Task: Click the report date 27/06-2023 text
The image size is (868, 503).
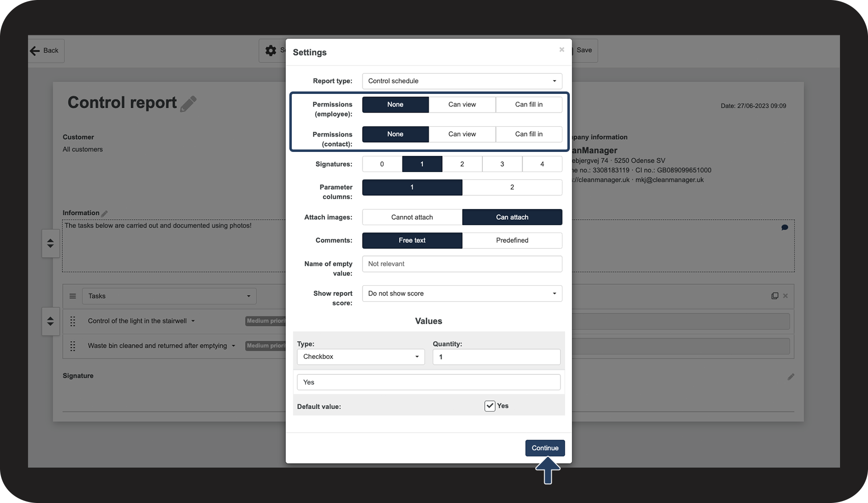Action: (754, 106)
